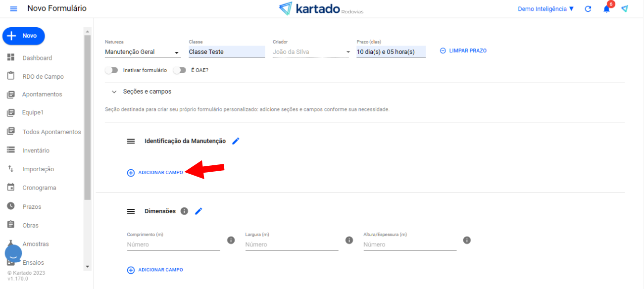Open Cronograma from the sidebar
644x289 pixels.
39,188
